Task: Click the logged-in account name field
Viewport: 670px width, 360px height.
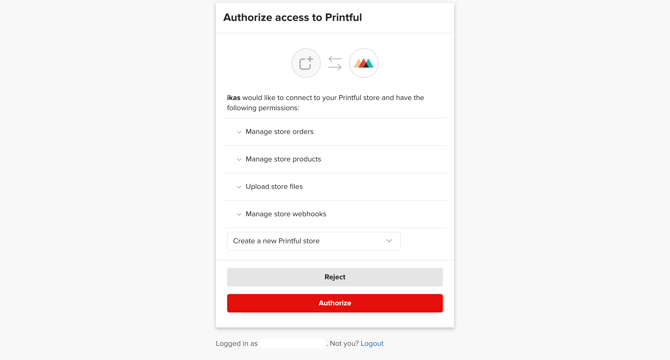Action: (293, 343)
